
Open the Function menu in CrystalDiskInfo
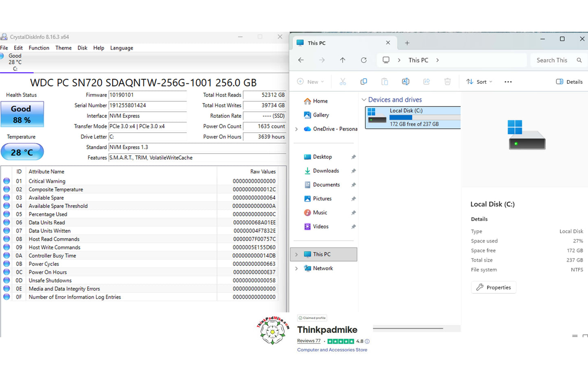pos(39,48)
